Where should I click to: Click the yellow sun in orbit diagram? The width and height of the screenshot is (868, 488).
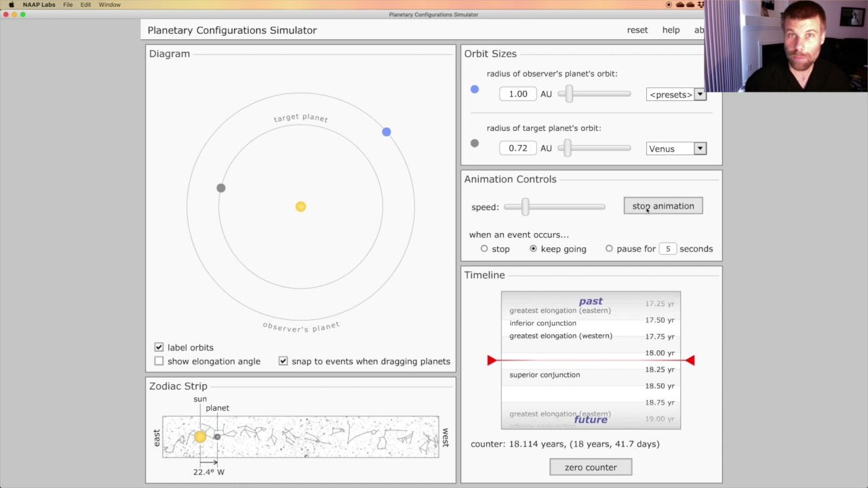pos(300,207)
